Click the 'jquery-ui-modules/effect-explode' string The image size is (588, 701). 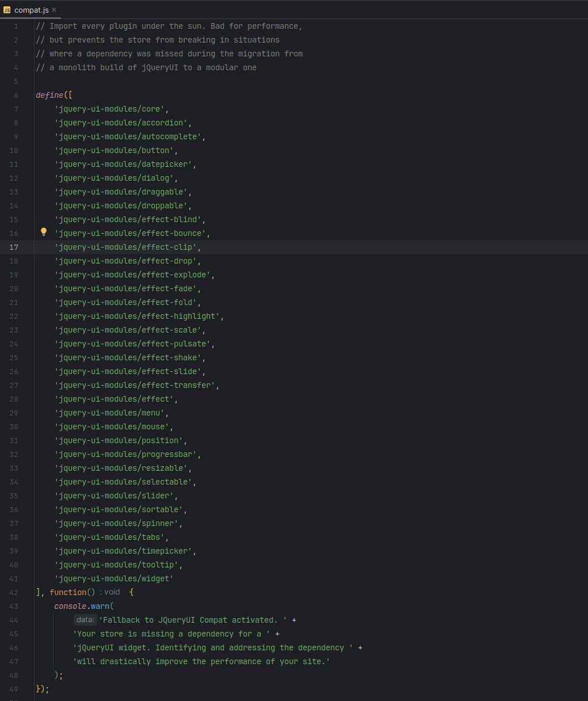coord(133,275)
